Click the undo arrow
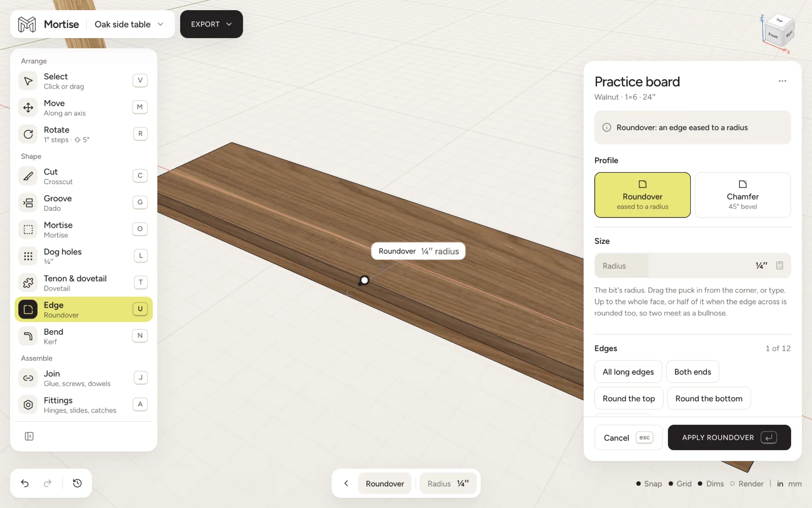812x508 pixels. tap(25, 483)
